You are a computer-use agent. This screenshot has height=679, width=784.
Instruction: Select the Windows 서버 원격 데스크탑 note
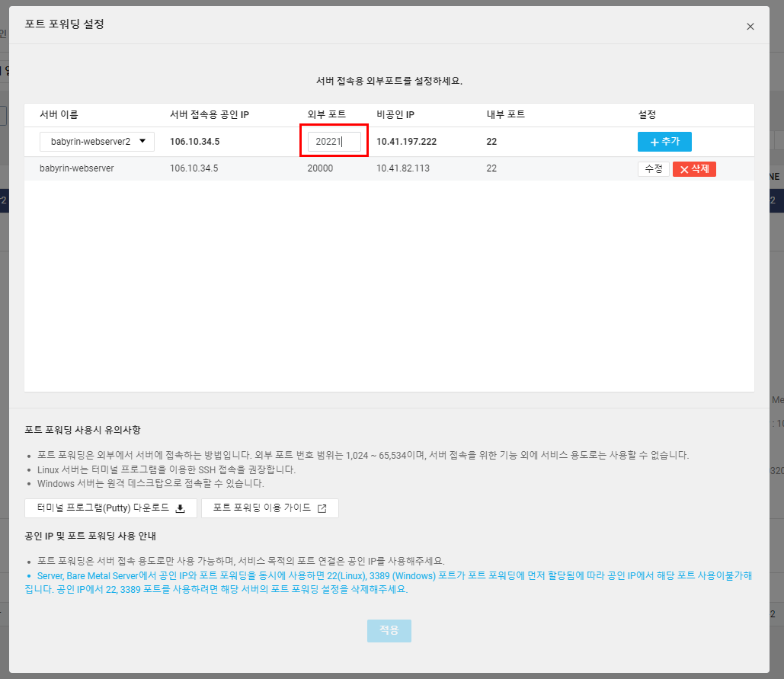151,484
